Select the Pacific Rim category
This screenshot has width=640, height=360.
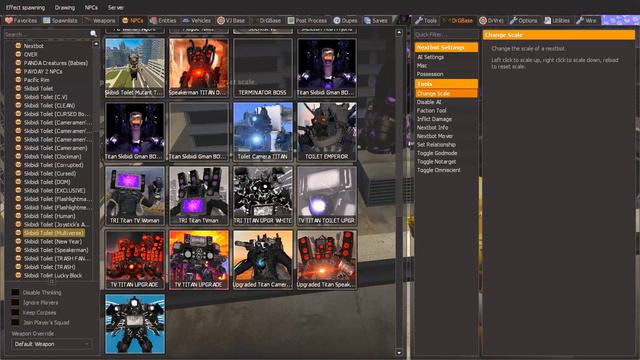tap(37, 80)
